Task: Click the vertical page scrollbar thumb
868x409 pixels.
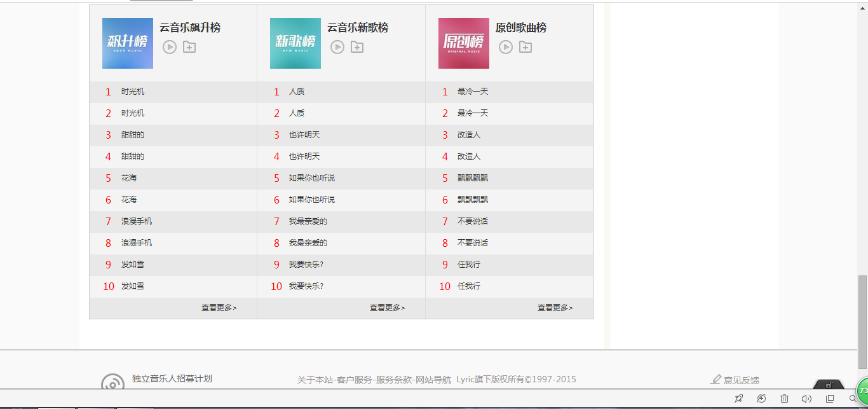Action: click(862, 322)
